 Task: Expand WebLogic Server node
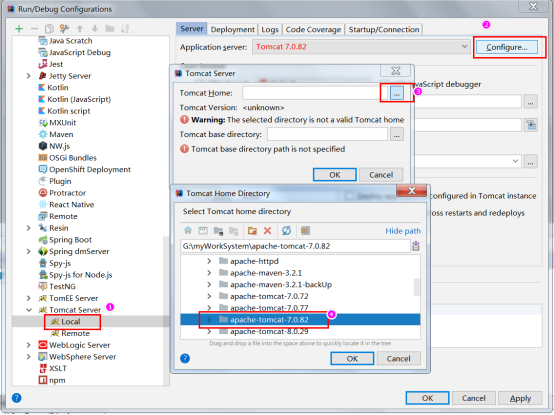pyautogui.click(x=29, y=345)
